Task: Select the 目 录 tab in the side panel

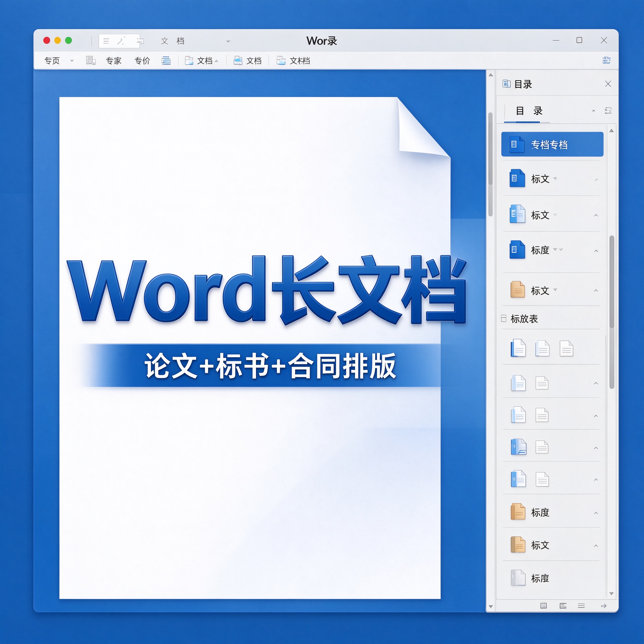Action: tap(529, 111)
